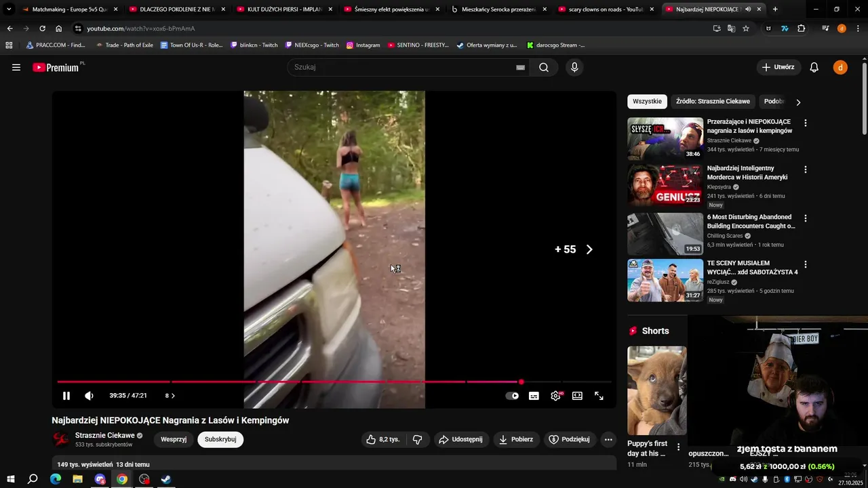Click the Utwórz create button
The height and width of the screenshot is (488, 868).
pyautogui.click(x=778, y=67)
